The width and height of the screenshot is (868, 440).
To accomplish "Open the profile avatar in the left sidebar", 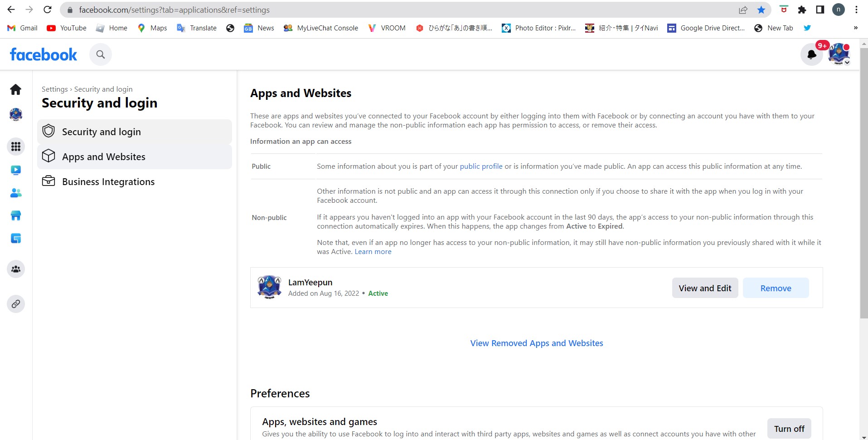I will coord(16,114).
